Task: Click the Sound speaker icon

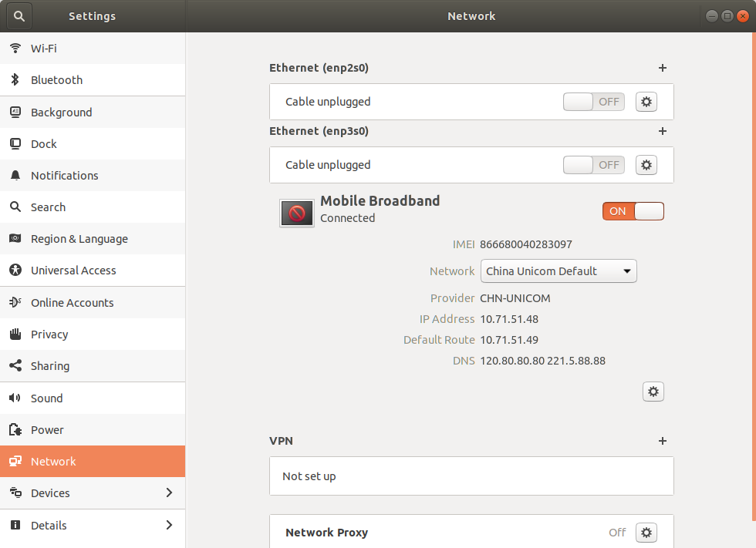Action: point(15,398)
